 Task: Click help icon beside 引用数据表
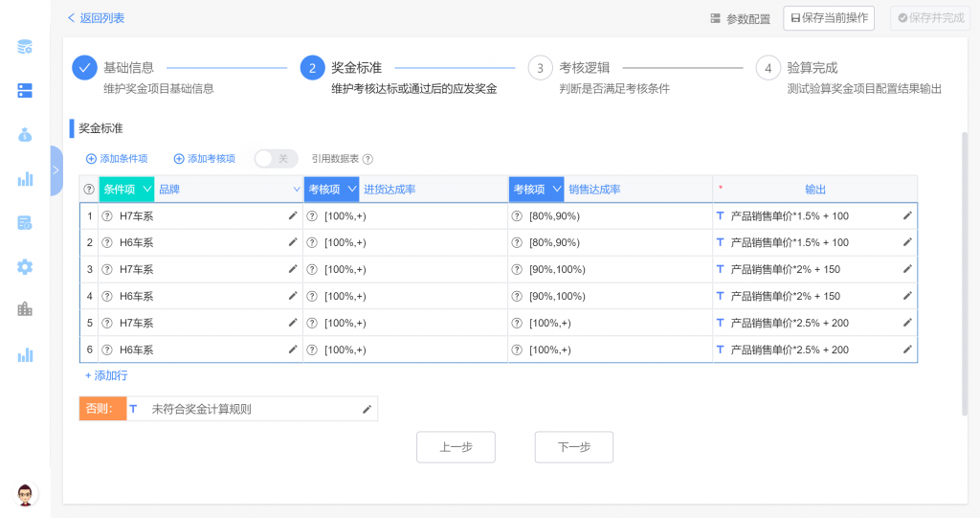point(367,159)
